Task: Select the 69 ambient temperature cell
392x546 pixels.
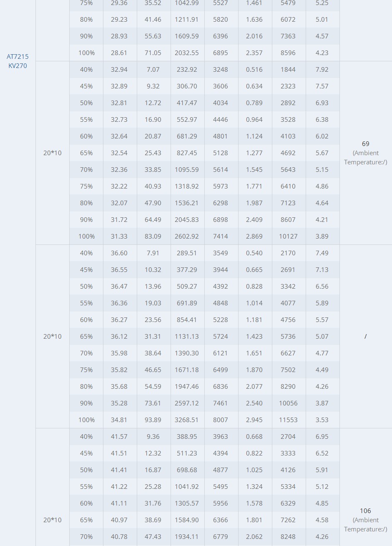Action: coord(366,153)
